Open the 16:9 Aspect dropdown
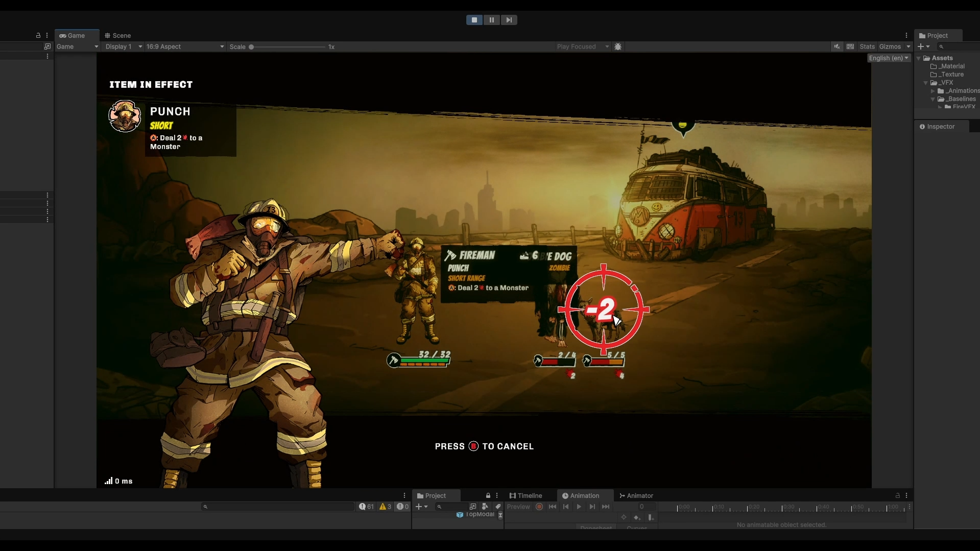 (x=185, y=46)
